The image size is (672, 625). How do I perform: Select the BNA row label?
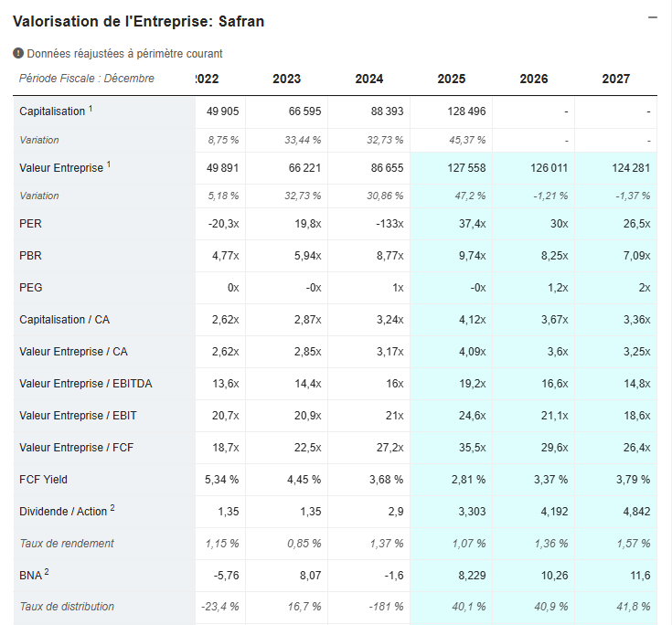30,576
